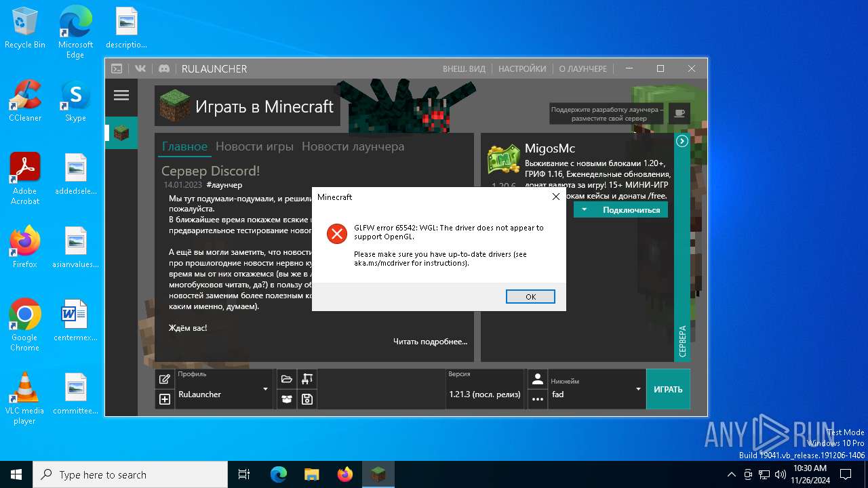The width and height of the screenshot is (868, 488).
Task: Click the ИГРАТЬ play button
Action: (668, 389)
